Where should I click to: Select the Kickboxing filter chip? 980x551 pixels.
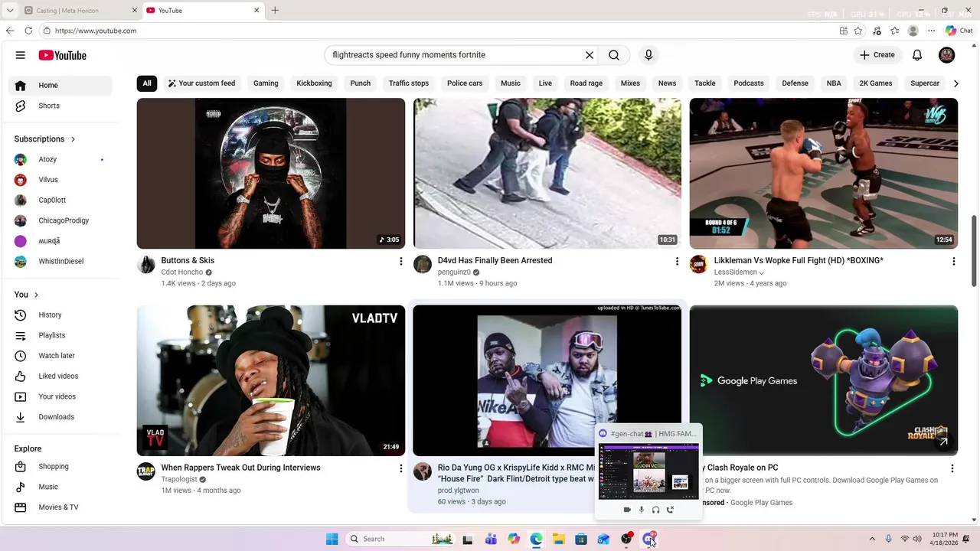click(x=314, y=83)
